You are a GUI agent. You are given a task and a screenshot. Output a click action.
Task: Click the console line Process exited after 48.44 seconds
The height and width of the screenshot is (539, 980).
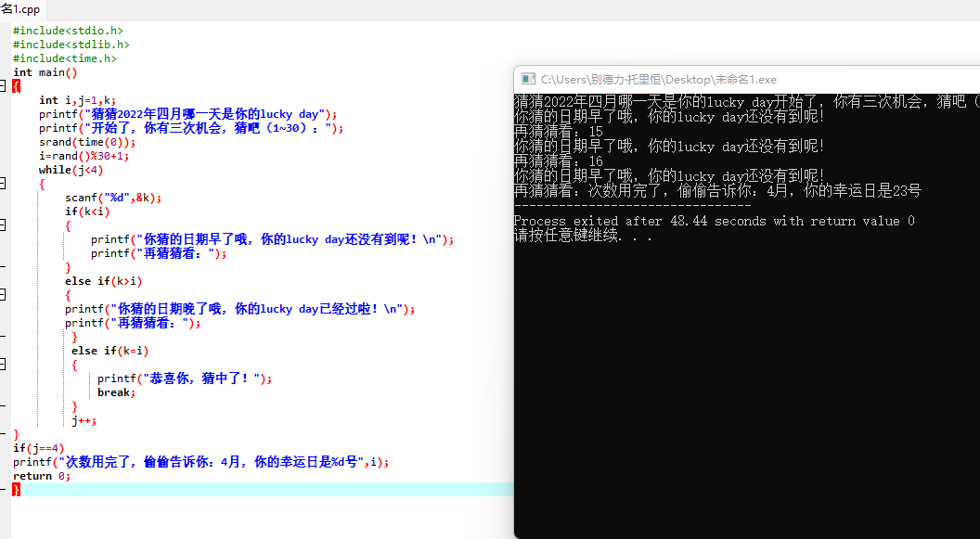(x=714, y=221)
